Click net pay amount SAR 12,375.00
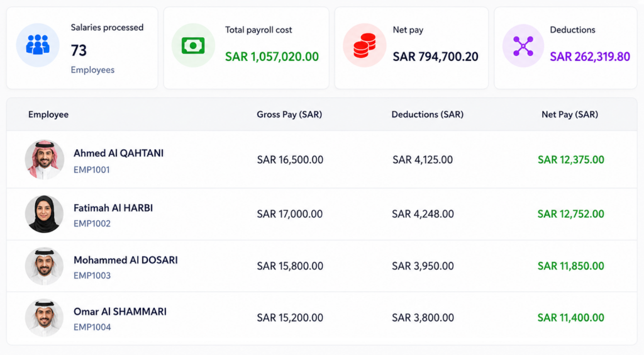The height and width of the screenshot is (355, 644). (x=571, y=160)
